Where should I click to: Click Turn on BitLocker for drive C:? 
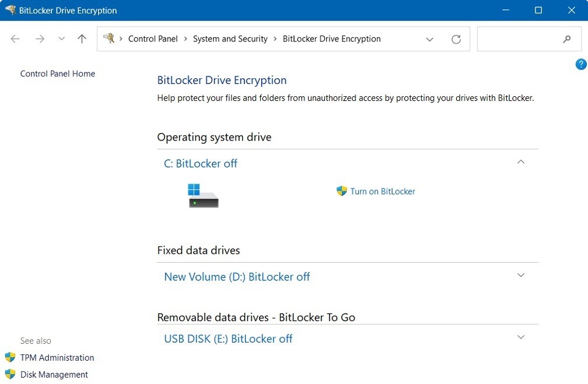coord(382,191)
